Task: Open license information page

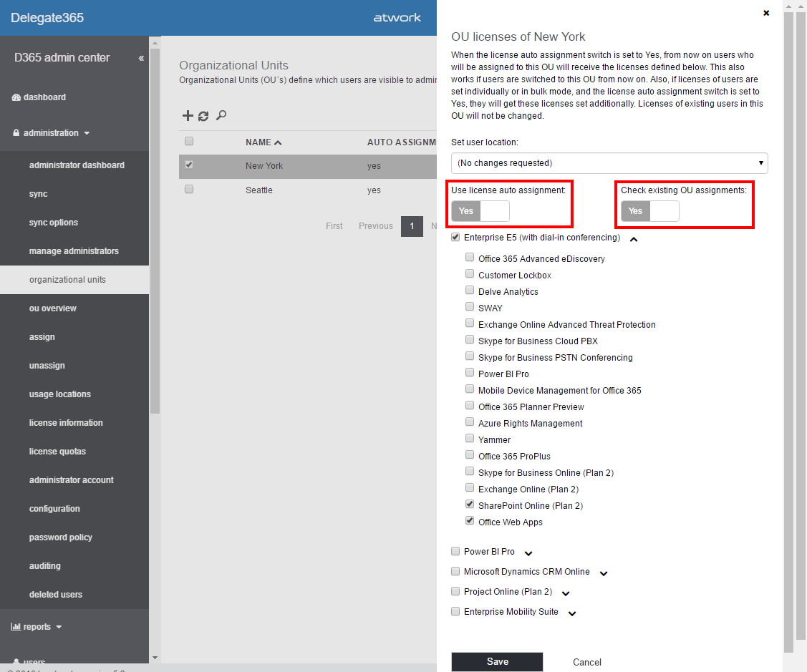Action: [x=66, y=423]
